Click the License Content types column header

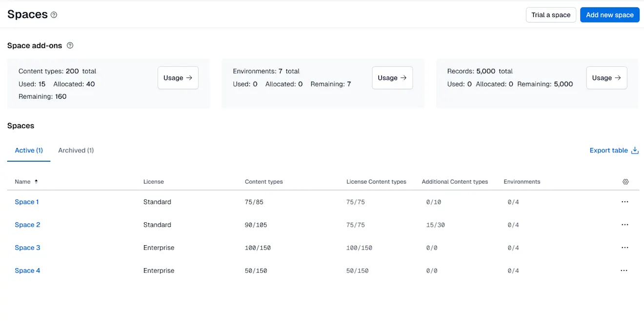coord(376,182)
